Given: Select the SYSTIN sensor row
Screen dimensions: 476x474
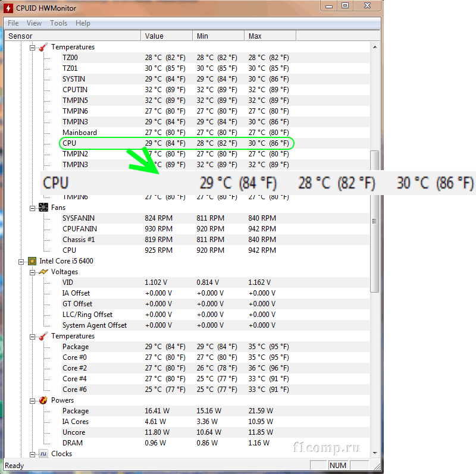Looking at the screenshot, I should (215, 79).
